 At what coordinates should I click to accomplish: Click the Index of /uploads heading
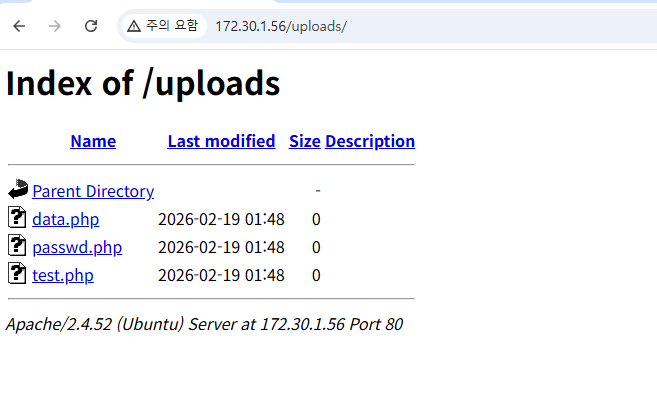coord(143,84)
